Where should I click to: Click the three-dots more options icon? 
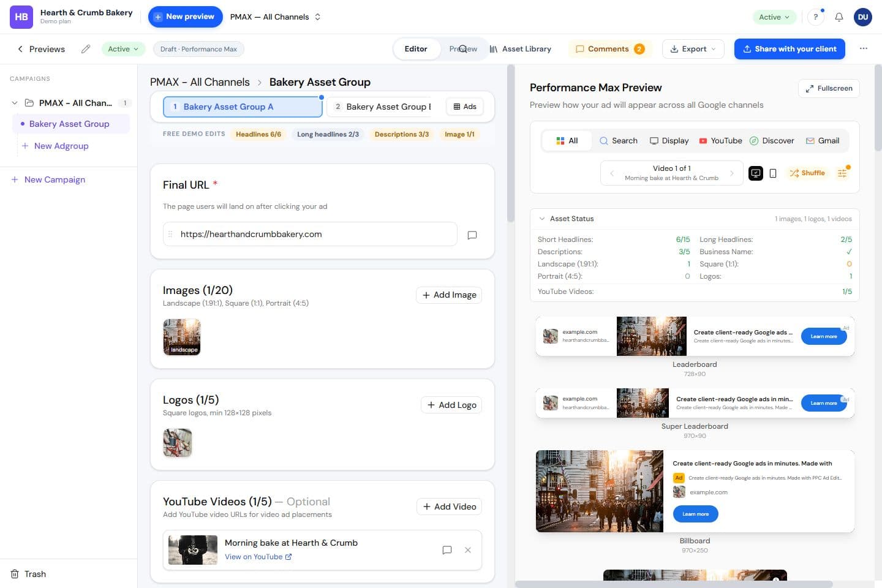[864, 48]
